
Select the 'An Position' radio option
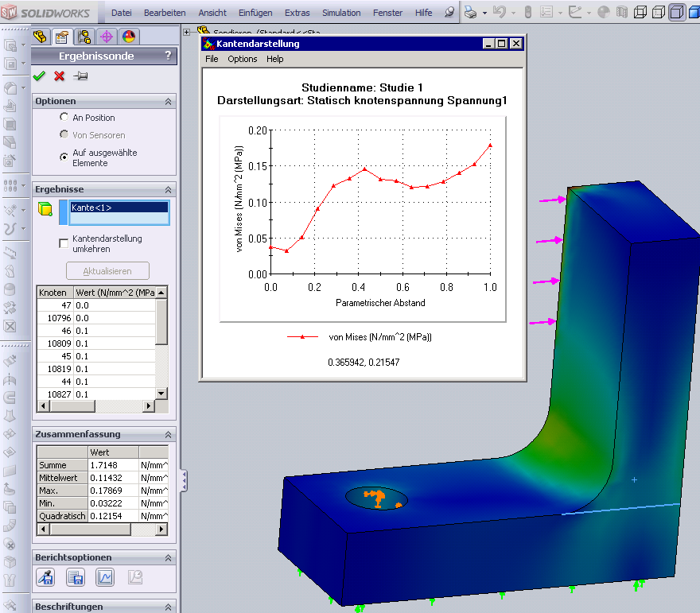click(64, 118)
